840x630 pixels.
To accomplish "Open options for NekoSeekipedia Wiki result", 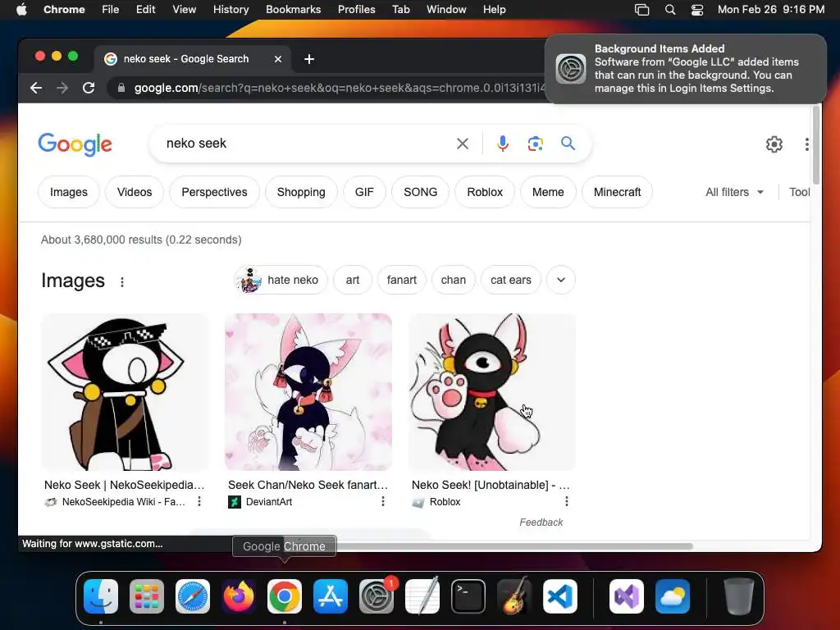I will (199, 501).
